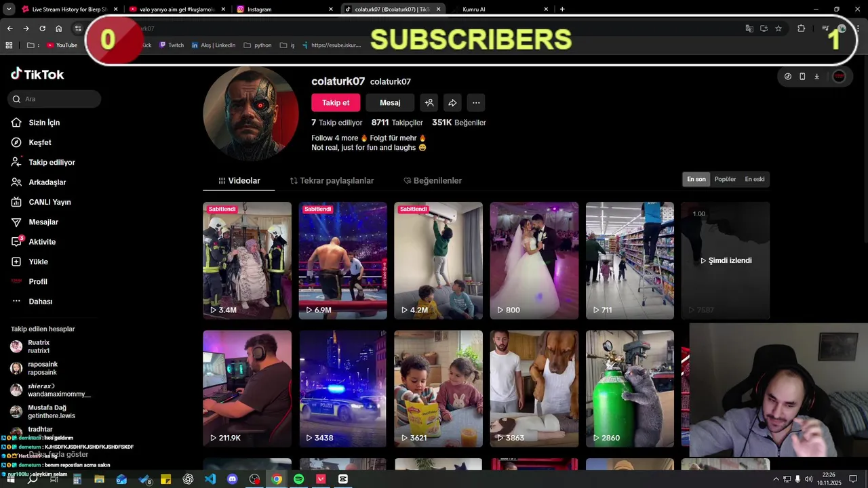Open Twitch bookmark
The height and width of the screenshot is (488, 868).
[x=172, y=45]
